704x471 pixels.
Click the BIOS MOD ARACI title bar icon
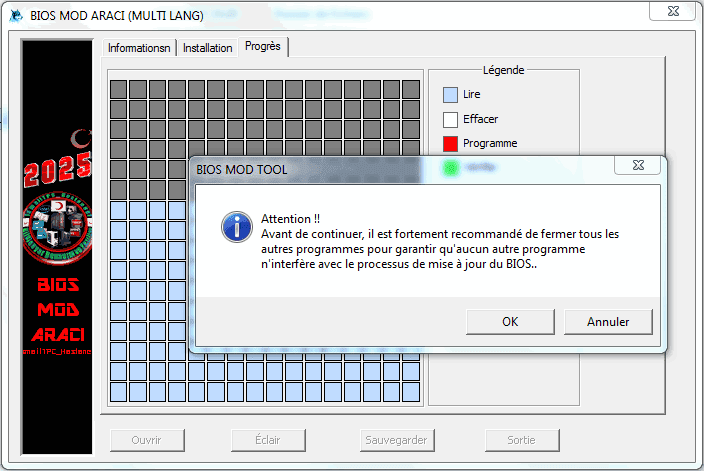[x=14, y=15]
